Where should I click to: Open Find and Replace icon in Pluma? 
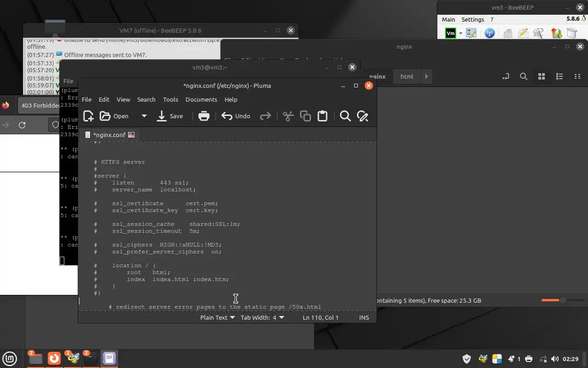(x=362, y=116)
